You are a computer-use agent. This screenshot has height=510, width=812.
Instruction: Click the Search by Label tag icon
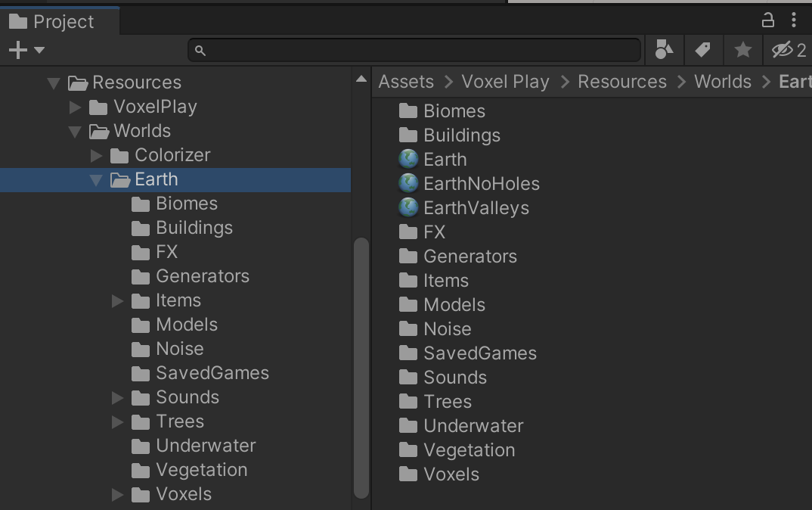click(x=703, y=49)
